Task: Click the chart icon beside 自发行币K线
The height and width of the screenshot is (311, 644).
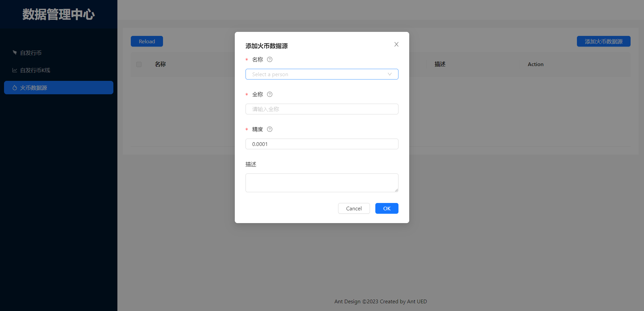Action: coord(15,70)
